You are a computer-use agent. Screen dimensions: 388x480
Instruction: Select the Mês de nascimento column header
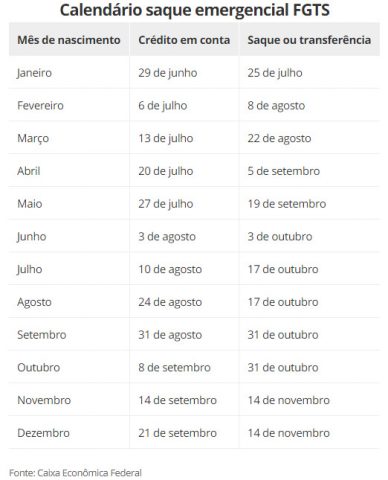coord(69,40)
